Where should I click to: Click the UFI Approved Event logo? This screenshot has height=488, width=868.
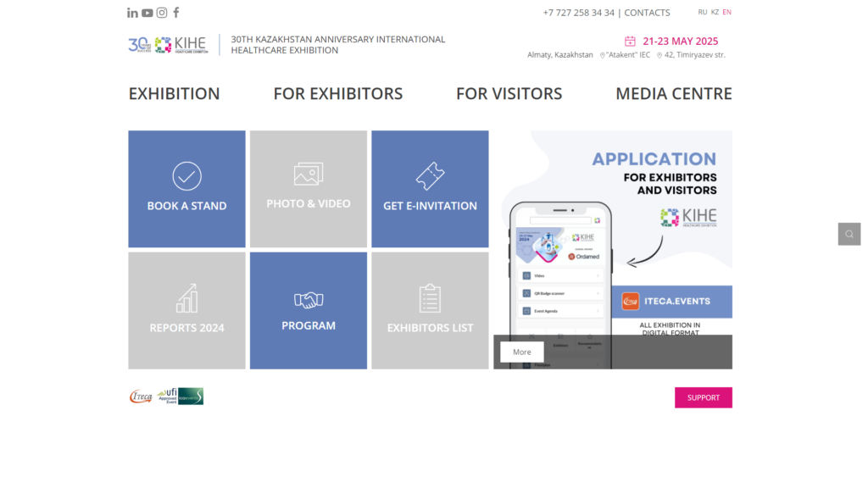tap(167, 396)
